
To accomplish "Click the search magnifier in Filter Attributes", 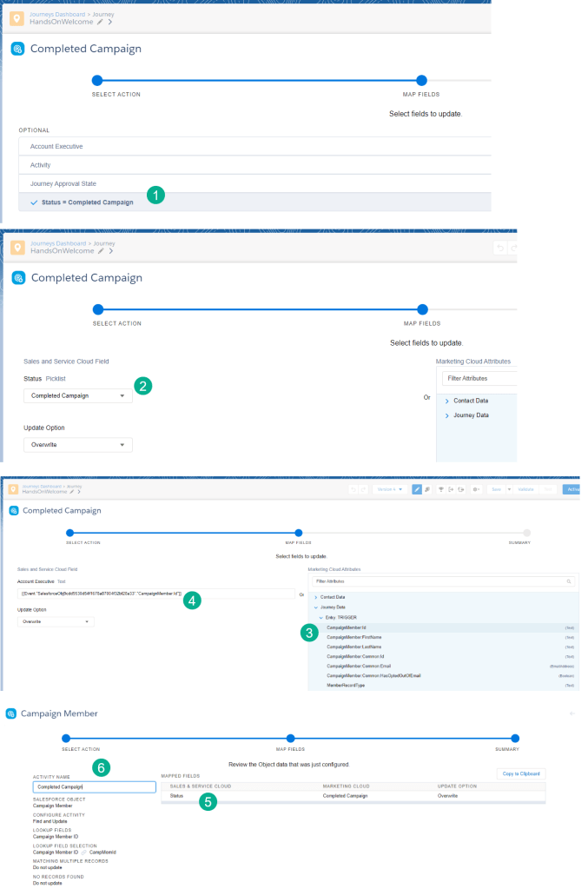I will tap(569, 581).
